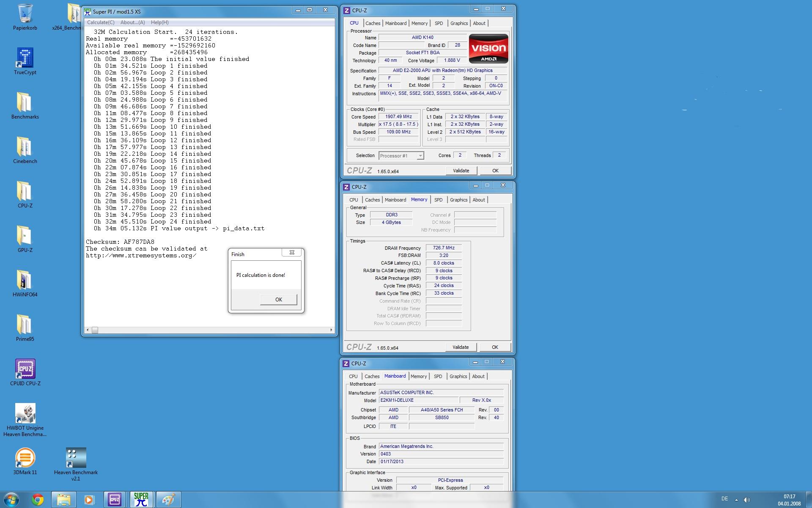Open the About...(A) menu in Super PI

(x=132, y=22)
